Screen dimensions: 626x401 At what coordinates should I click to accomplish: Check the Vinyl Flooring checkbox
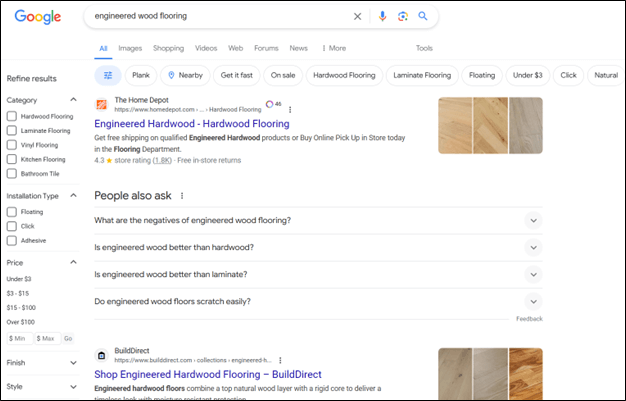point(12,145)
